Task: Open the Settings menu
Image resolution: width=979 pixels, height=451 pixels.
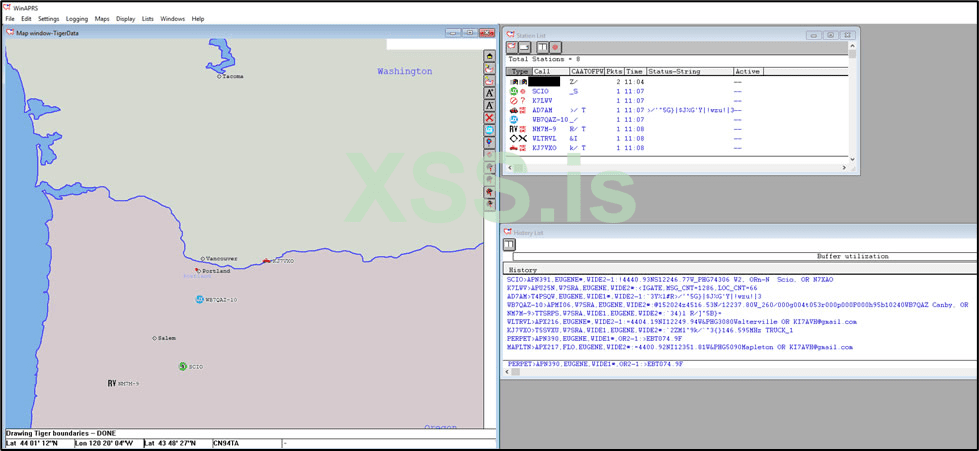Action: pyautogui.click(x=49, y=19)
